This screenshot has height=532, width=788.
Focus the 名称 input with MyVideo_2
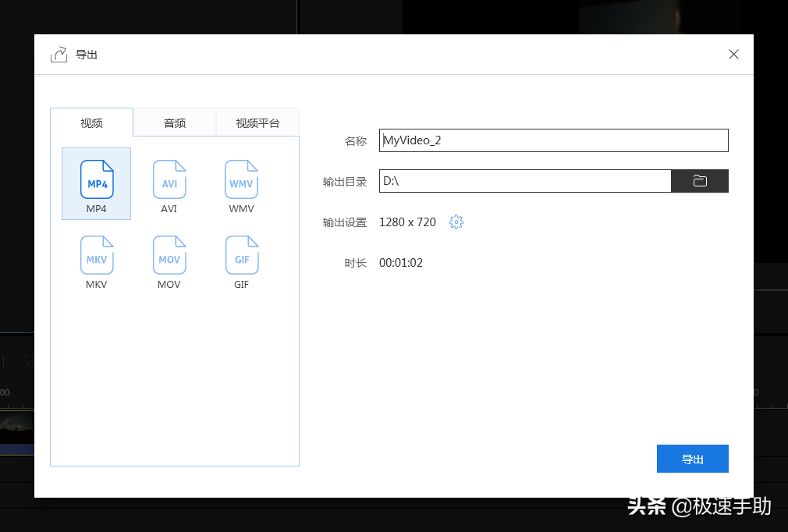(553, 140)
